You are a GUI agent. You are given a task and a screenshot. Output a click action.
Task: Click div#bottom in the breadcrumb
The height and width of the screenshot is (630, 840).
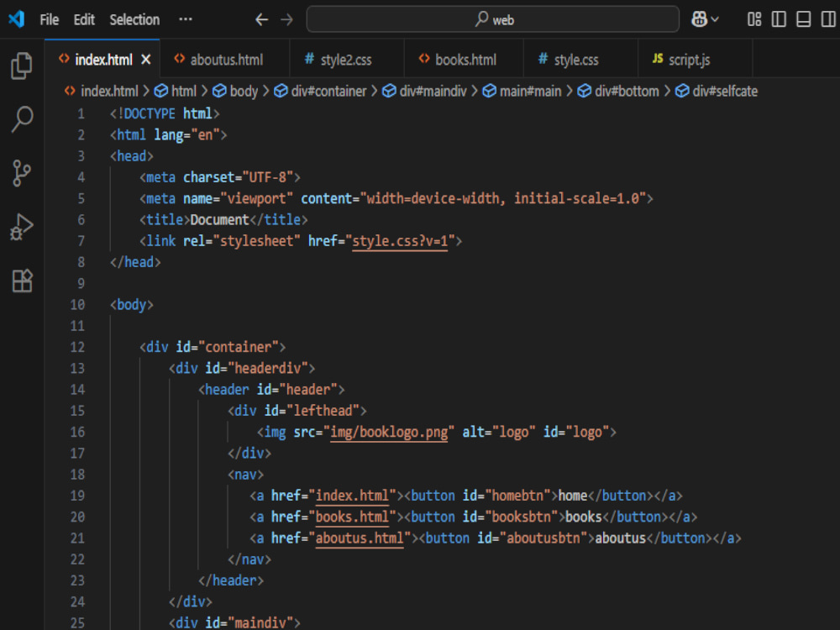[x=627, y=91]
